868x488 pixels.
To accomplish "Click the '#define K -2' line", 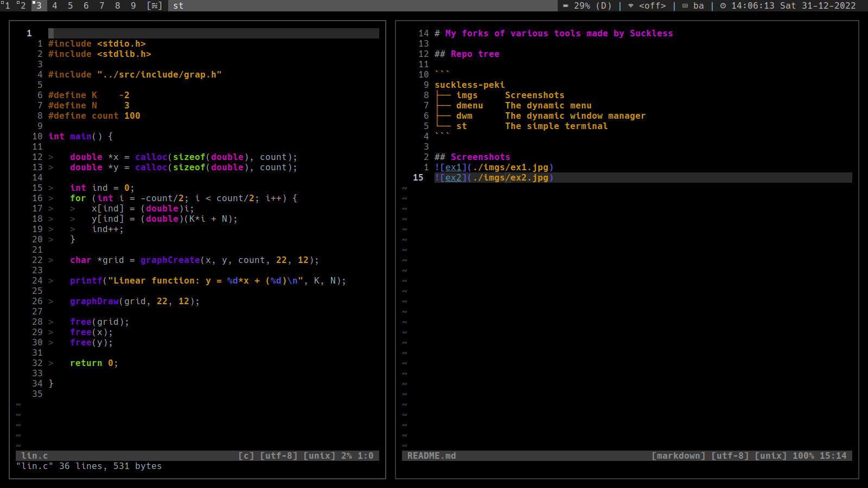I will click(89, 95).
